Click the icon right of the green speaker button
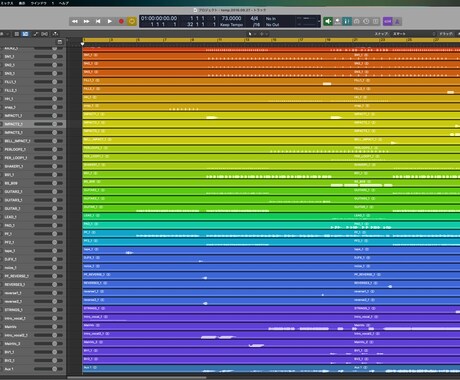460x380 pixels. click(x=338, y=21)
